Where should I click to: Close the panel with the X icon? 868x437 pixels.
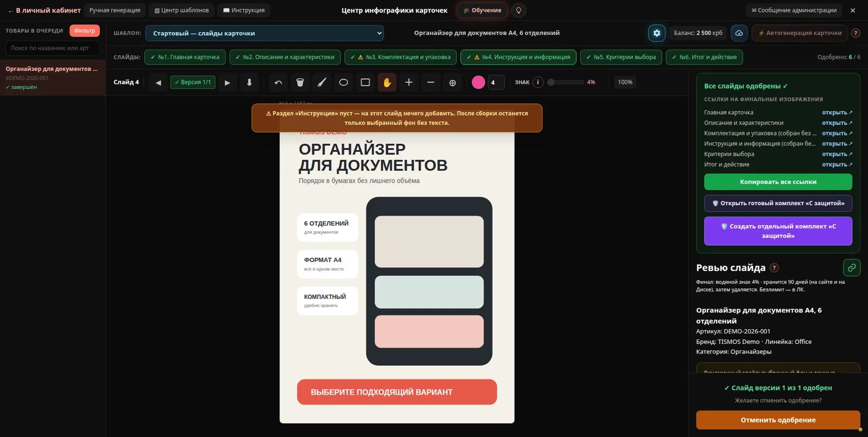(x=853, y=10)
